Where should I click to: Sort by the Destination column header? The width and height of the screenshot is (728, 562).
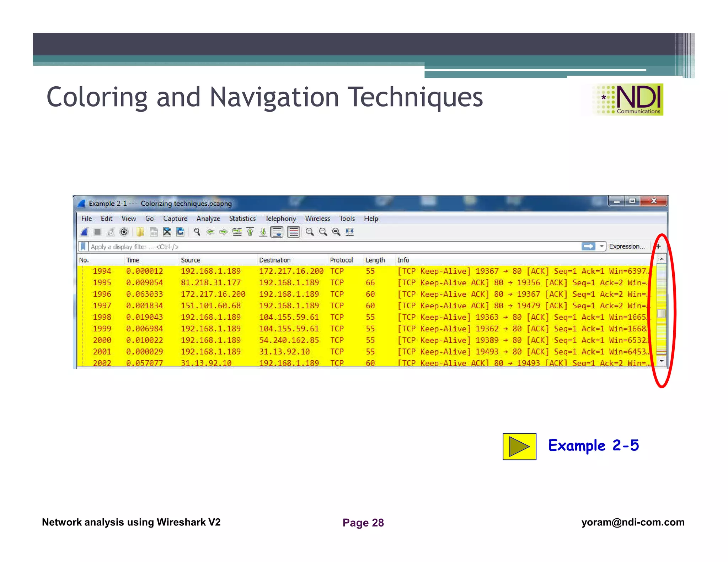coord(293,260)
